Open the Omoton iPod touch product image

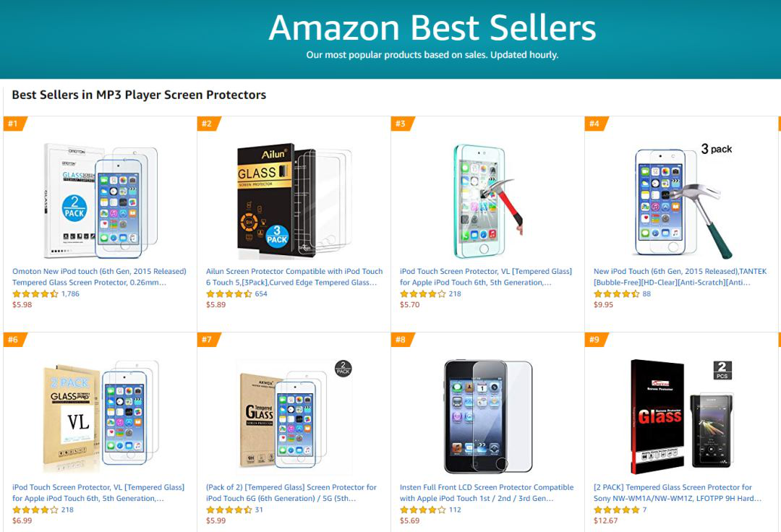(x=100, y=201)
